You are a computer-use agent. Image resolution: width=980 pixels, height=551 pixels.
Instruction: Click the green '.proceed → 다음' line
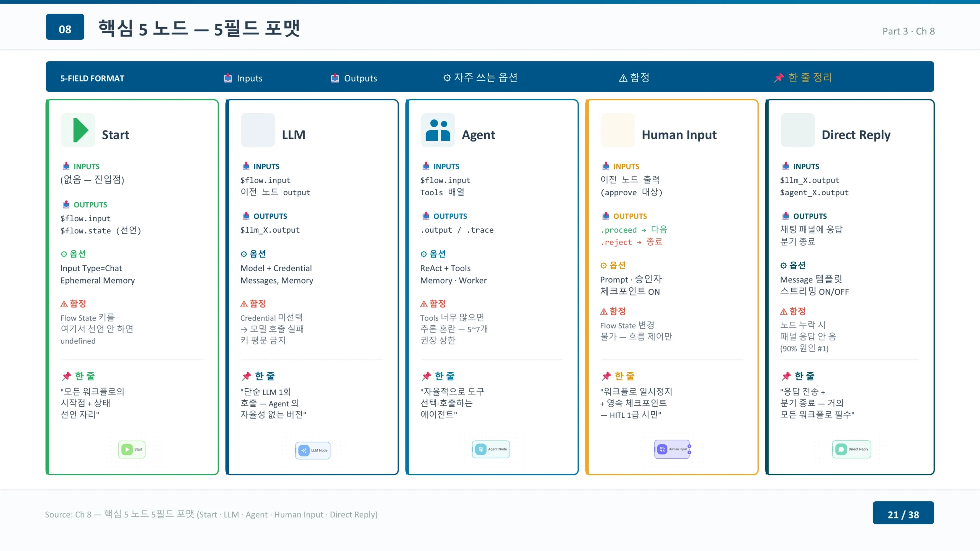[634, 230]
